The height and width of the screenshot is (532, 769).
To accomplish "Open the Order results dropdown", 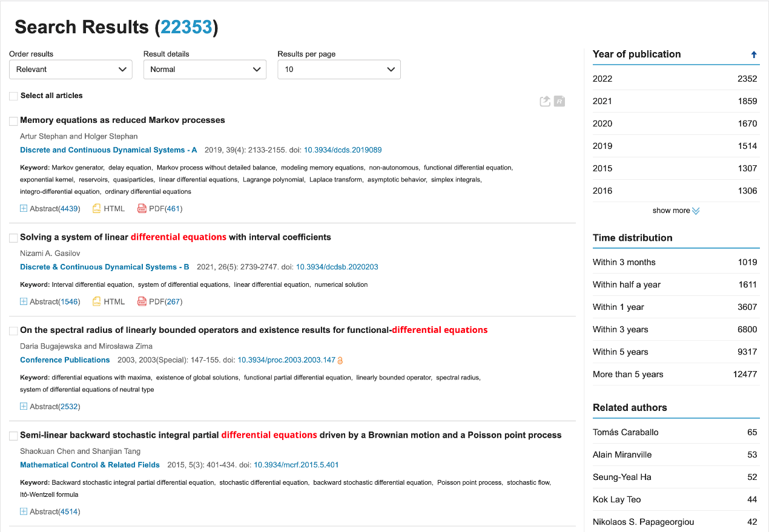I will [x=70, y=70].
